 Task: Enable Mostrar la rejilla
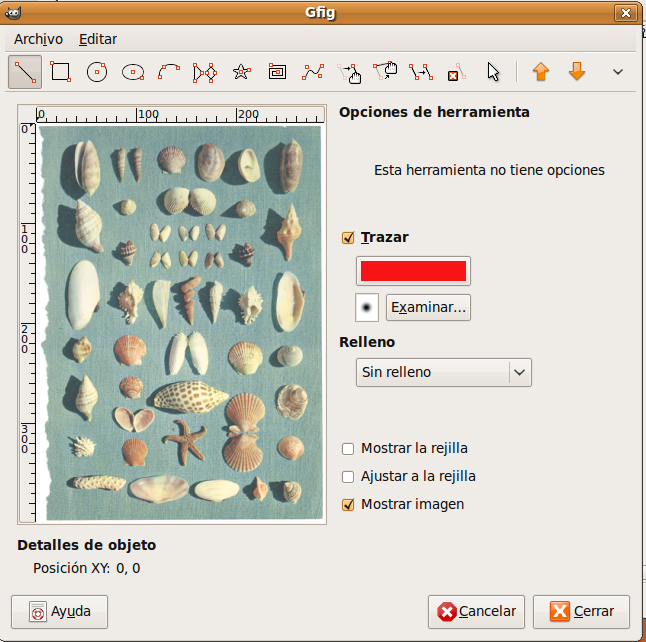point(348,449)
